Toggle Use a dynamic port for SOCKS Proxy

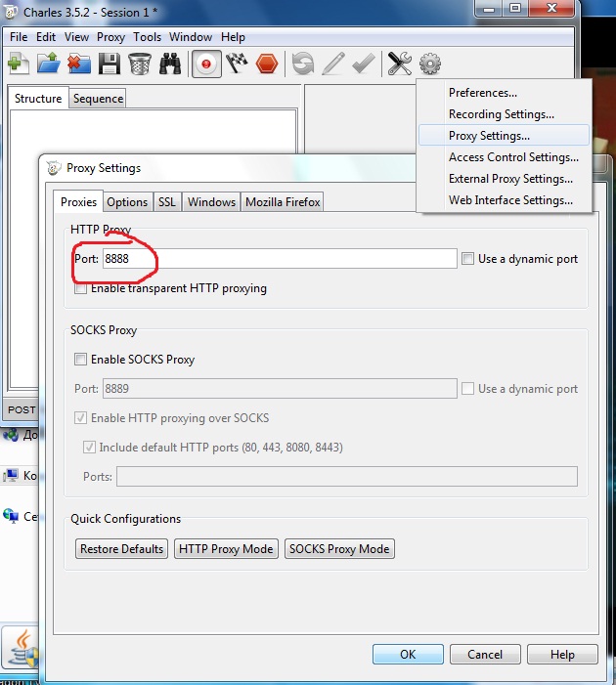[x=467, y=388]
